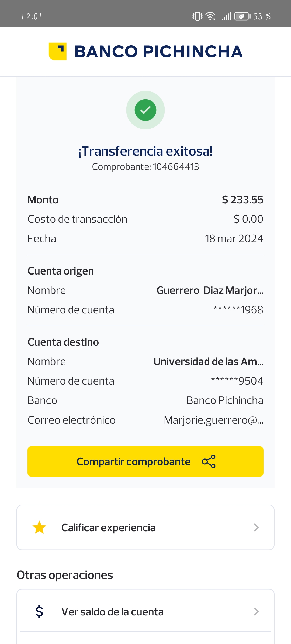
Task: Tap the Wi-Fi status icon
Action: click(210, 16)
